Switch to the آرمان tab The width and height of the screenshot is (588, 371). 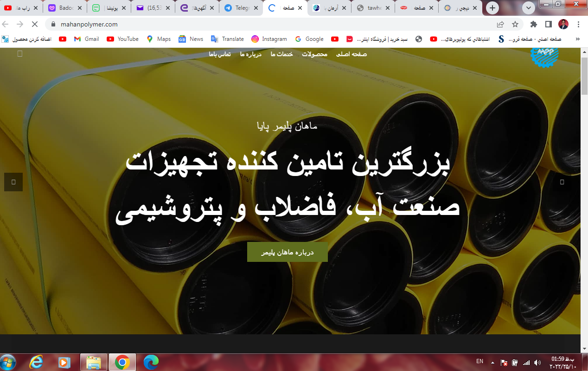330,8
